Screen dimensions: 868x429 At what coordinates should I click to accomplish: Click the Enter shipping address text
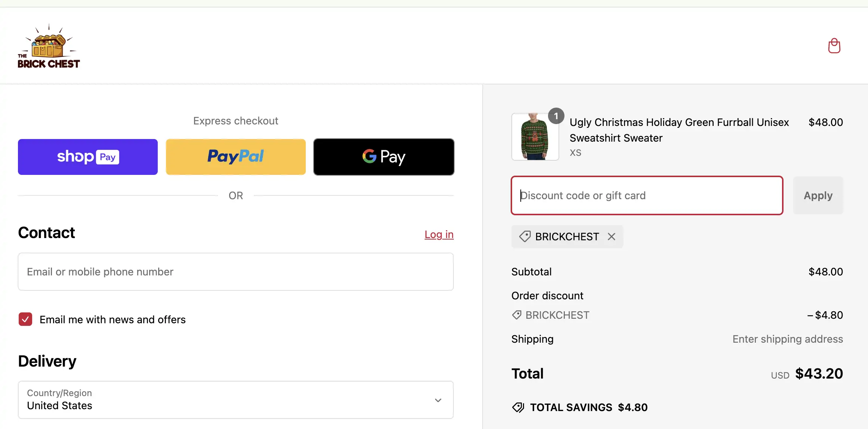[x=788, y=339]
